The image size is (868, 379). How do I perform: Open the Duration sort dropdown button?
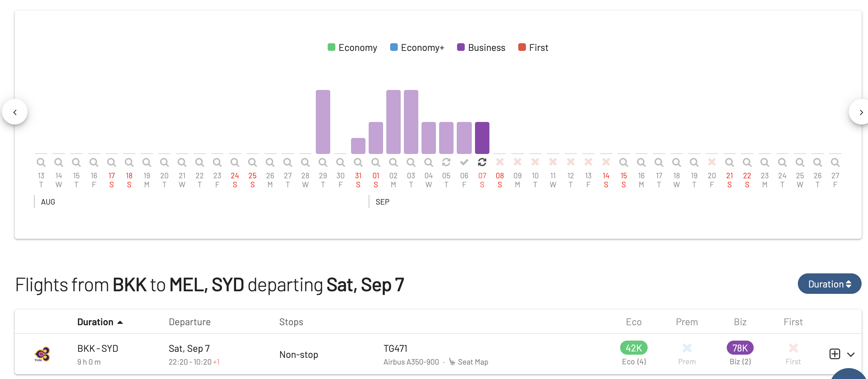coord(829,284)
